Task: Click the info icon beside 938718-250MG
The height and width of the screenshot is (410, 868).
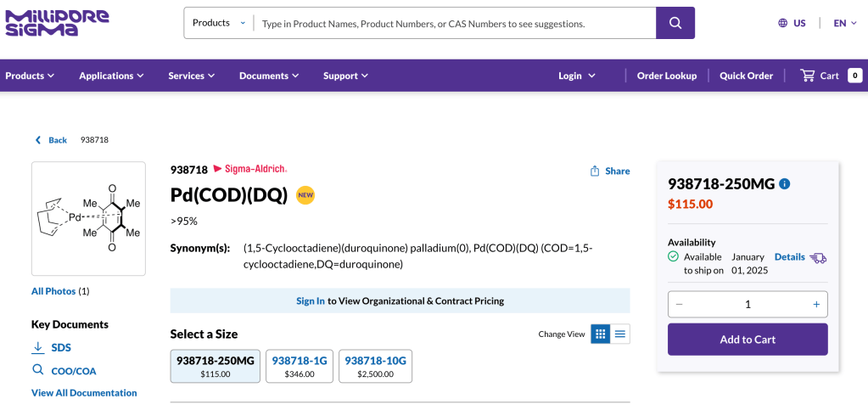Action: tap(785, 183)
